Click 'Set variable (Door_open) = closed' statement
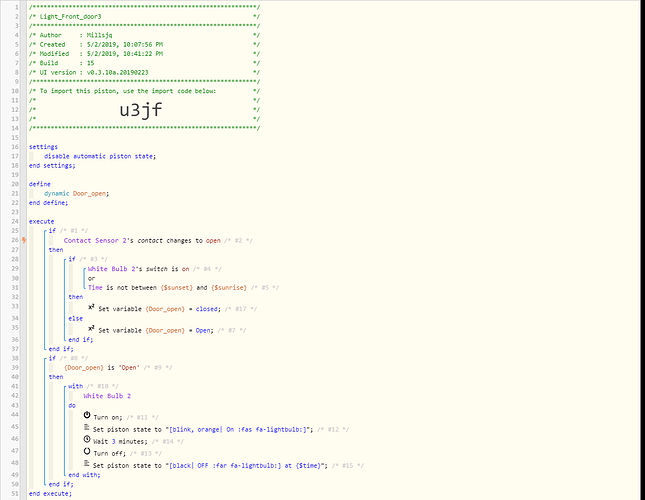 [160, 309]
